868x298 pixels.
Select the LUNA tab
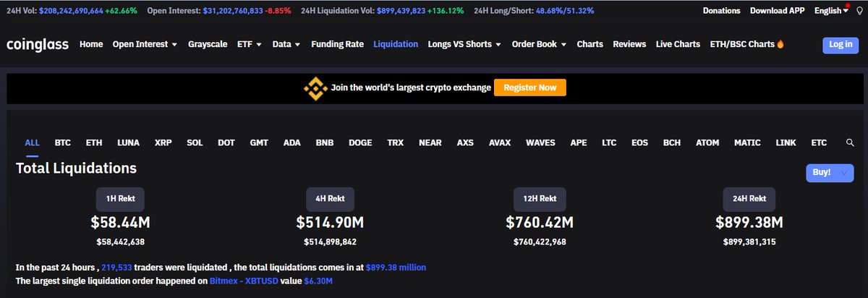pyautogui.click(x=128, y=143)
